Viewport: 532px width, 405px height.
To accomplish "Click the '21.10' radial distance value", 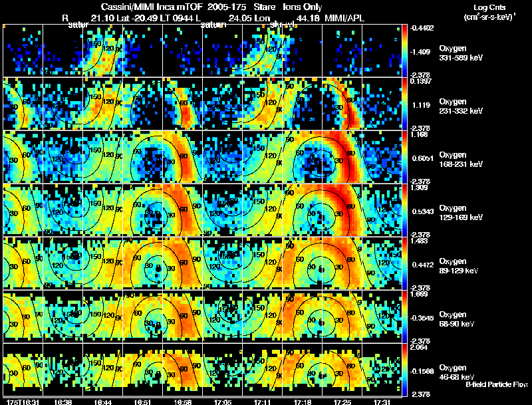I will pyautogui.click(x=102, y=18).
